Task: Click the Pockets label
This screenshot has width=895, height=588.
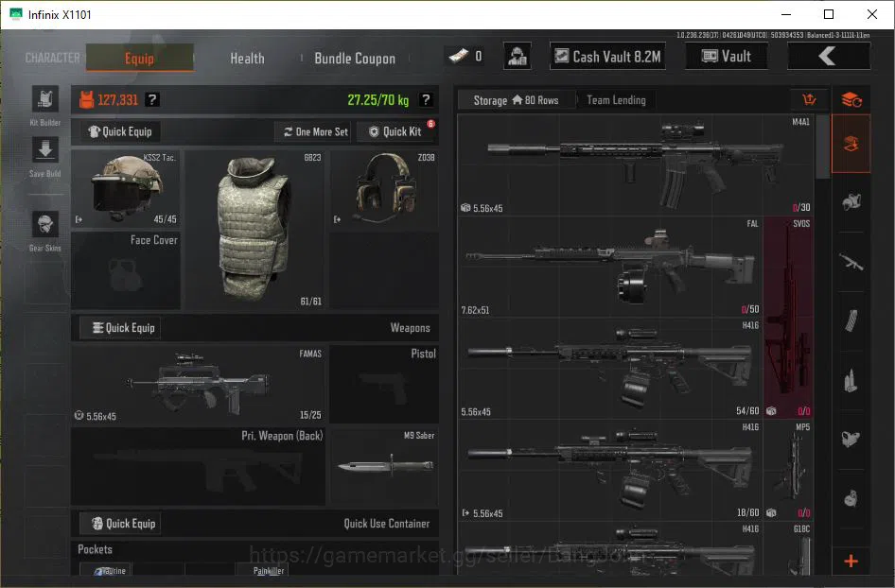Action: (x=95, y=549)
